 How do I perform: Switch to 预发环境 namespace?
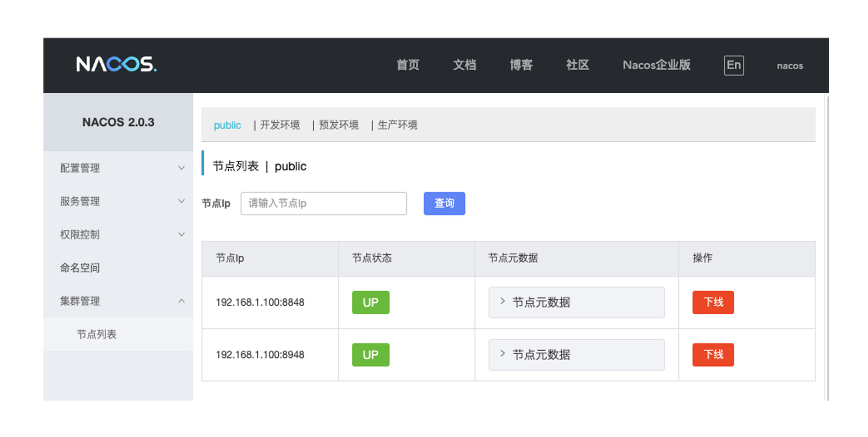coord(339,125)
